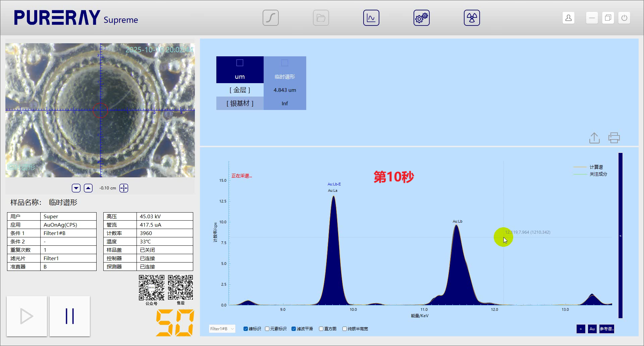Click the 参考谱 reference spectrum button
This screenshot has width=644, height=346.
[x=606, y=329]
